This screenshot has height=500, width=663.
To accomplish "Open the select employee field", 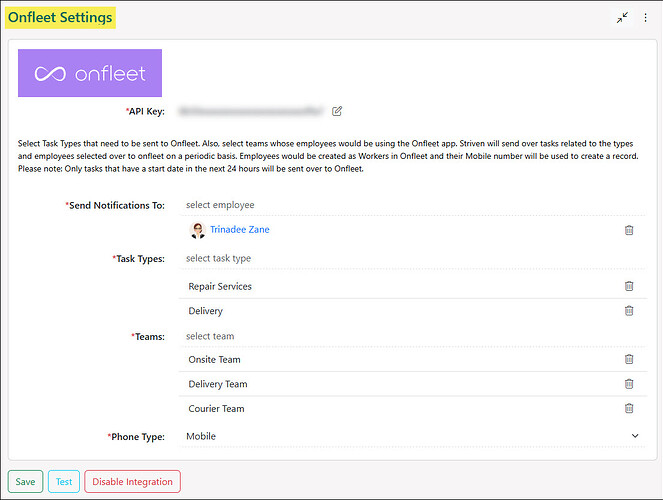I will [x=412, y=205].
